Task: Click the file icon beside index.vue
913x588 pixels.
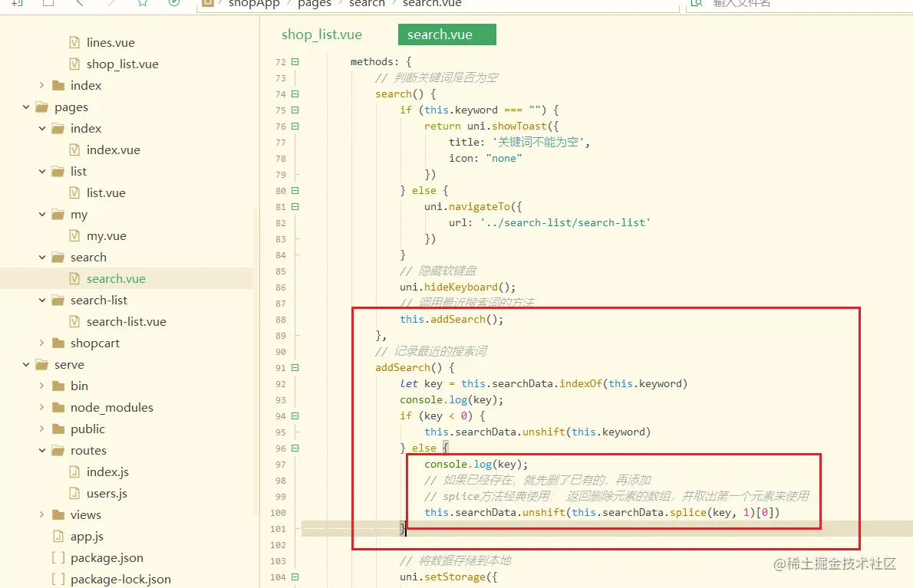Action: point(74,150)
